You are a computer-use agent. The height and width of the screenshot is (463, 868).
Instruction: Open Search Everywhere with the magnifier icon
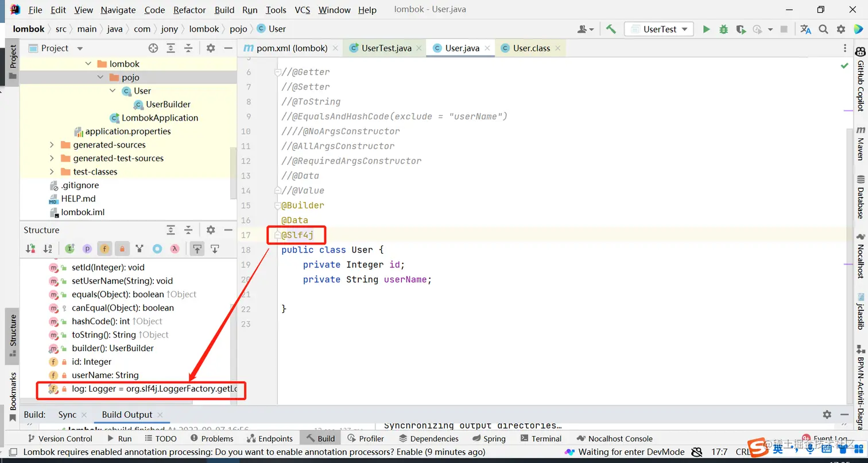coord(823,29)
